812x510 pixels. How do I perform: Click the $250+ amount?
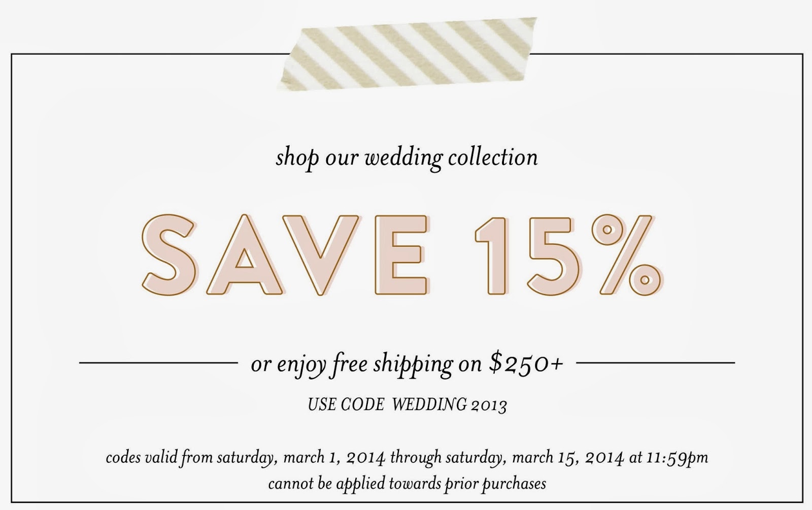[x=526, y=363]
